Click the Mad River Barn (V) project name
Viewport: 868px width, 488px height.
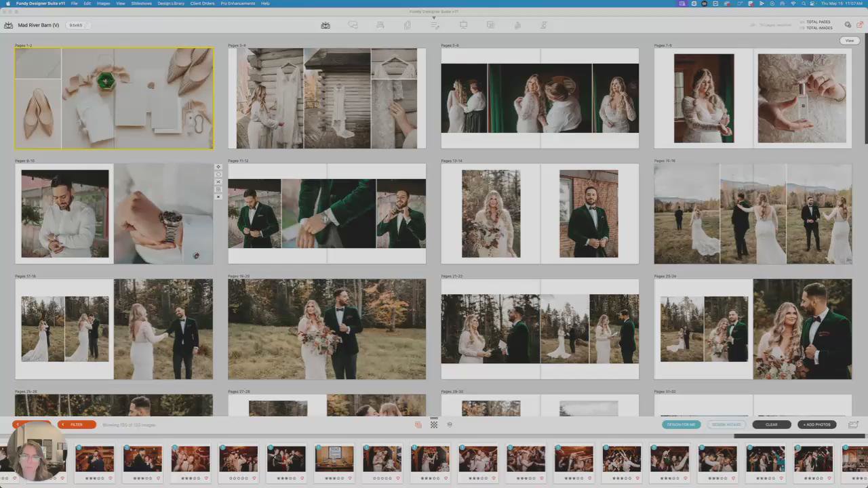(39, 25)
